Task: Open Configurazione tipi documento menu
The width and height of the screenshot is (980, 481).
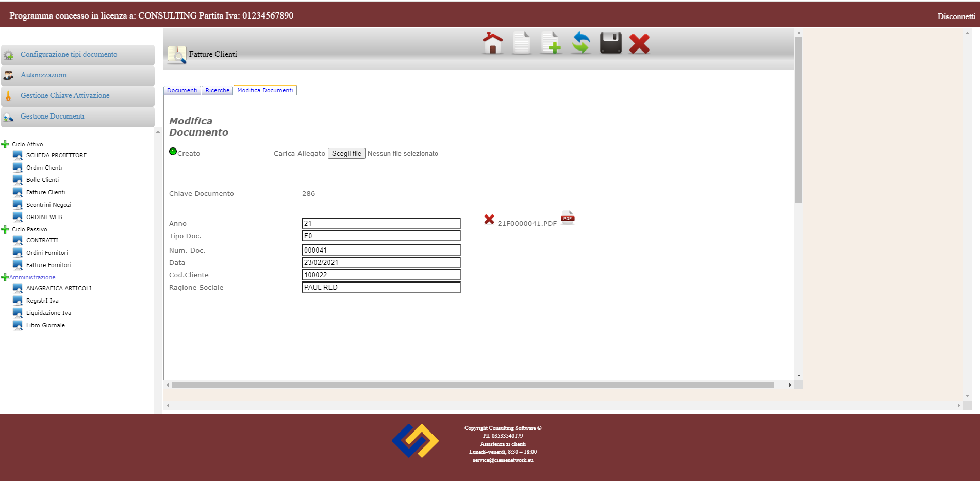Action: pyautogui.click(x=78, y=55)
